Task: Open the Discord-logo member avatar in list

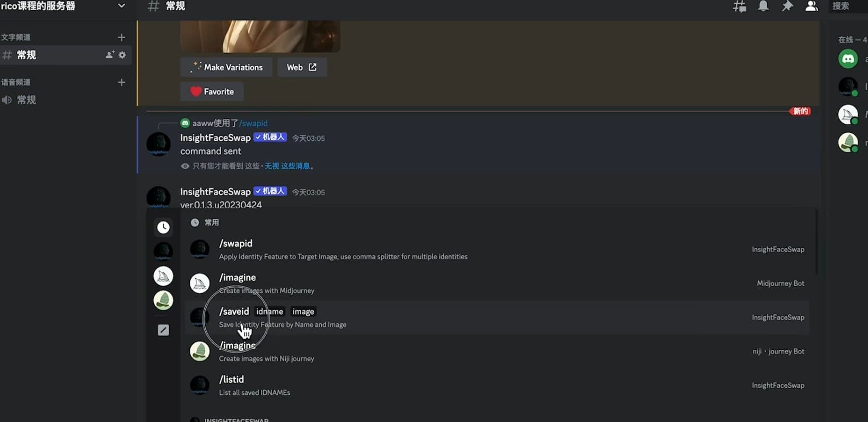Action: coord(848,59)
